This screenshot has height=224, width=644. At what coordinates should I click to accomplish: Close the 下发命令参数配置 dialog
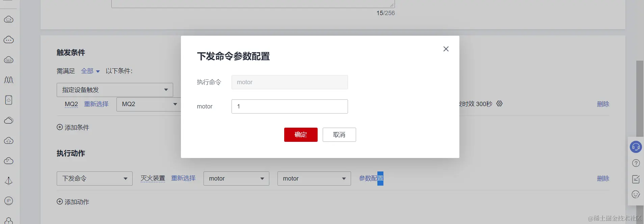tap(446, 49)
